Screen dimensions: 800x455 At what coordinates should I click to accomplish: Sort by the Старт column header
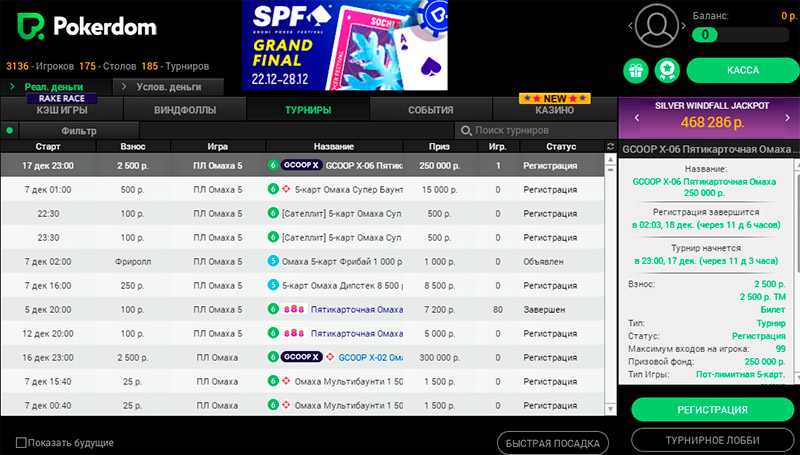48,146
